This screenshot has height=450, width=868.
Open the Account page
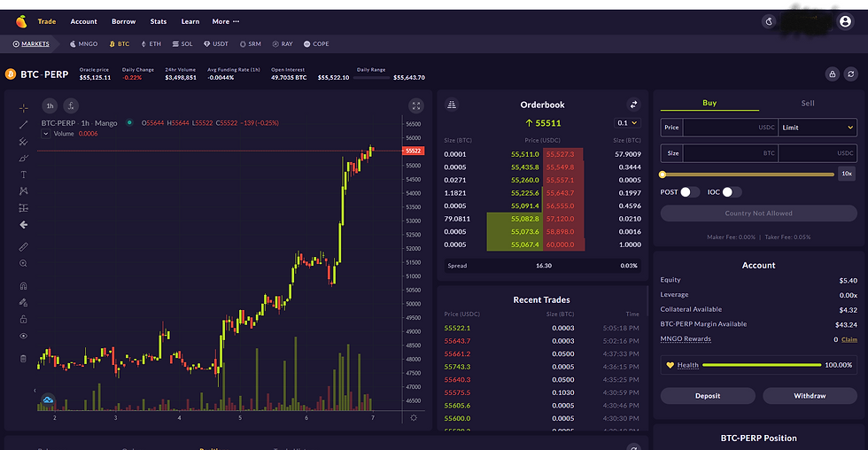[x=83, y=21]
